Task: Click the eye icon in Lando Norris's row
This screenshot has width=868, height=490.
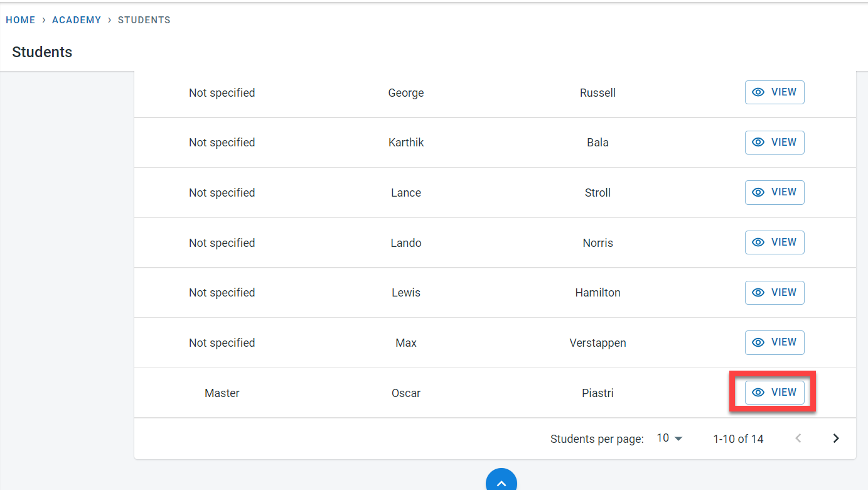Action: click(x=758, y=242)
